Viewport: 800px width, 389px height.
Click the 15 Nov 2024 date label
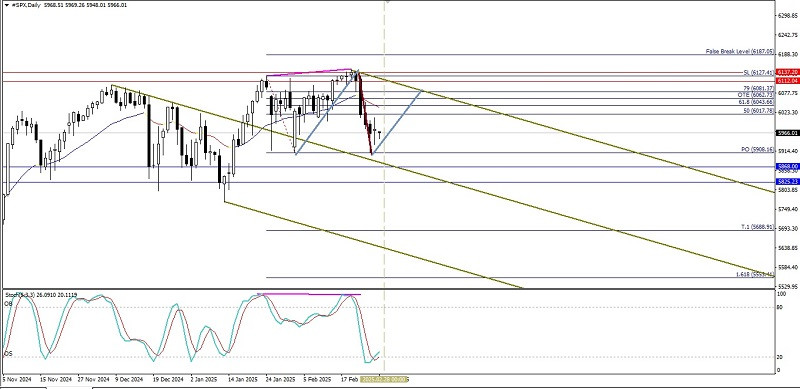56,380
